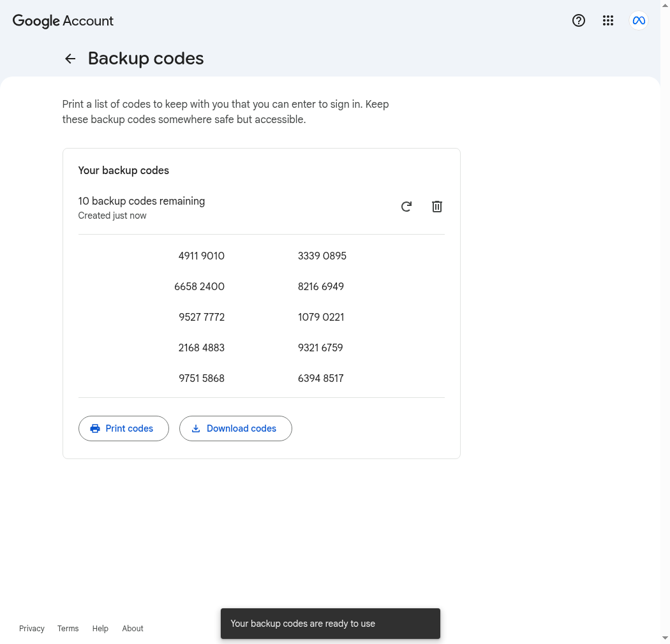This screenshot has width=670, height=644.
Task: Click the download arrow icon
Action: click(x=196, y=428)
